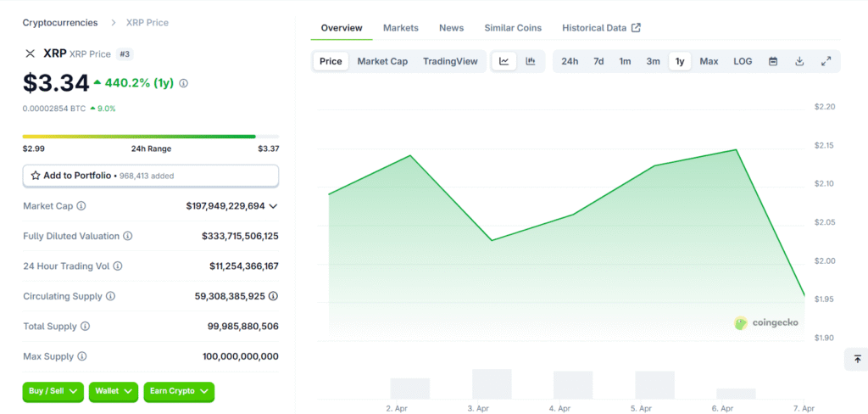Image resolution: width=868 pixels, height=414 pixels.
Task: Switch chart to Market Cap mode
Action: click(382, 62)
